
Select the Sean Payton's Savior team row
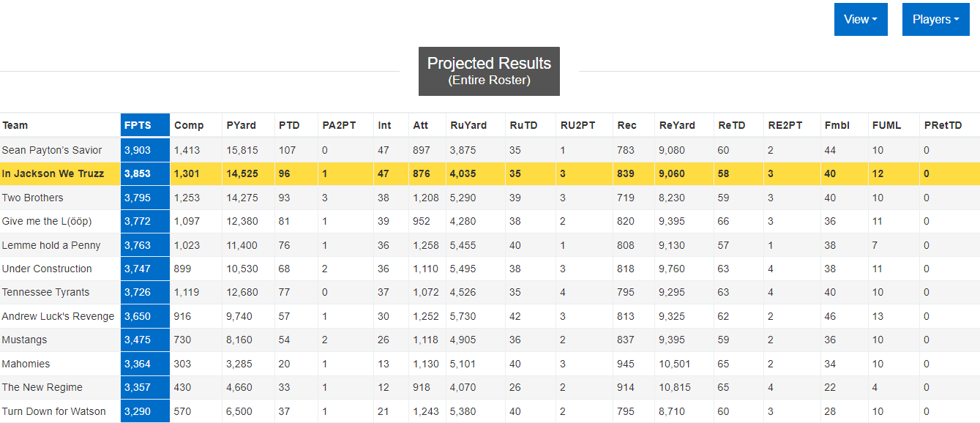pyautogui.click(x=52, y=150)
